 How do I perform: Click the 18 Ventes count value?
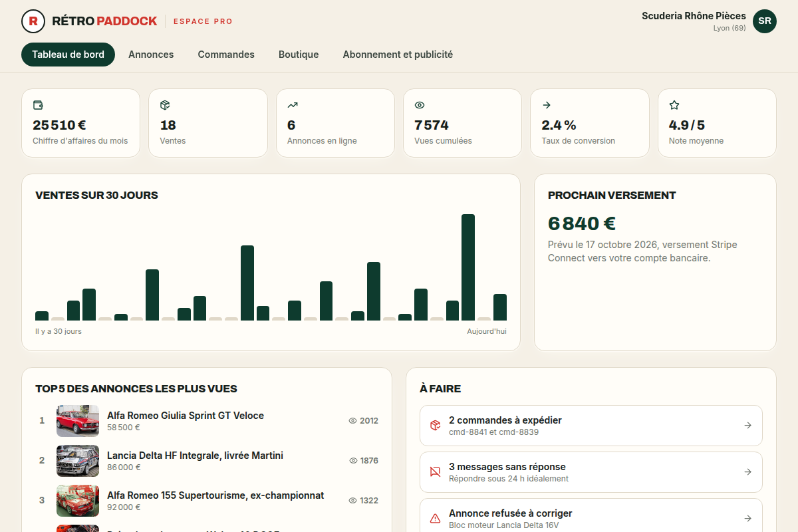(168, 125)
